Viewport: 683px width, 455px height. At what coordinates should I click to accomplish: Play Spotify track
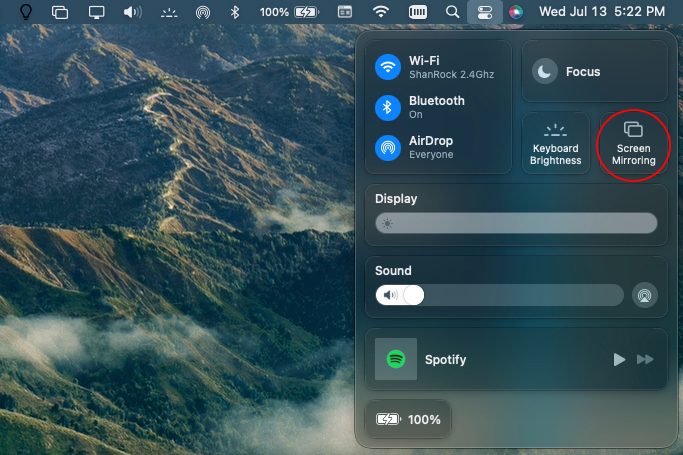pos(619,360)
